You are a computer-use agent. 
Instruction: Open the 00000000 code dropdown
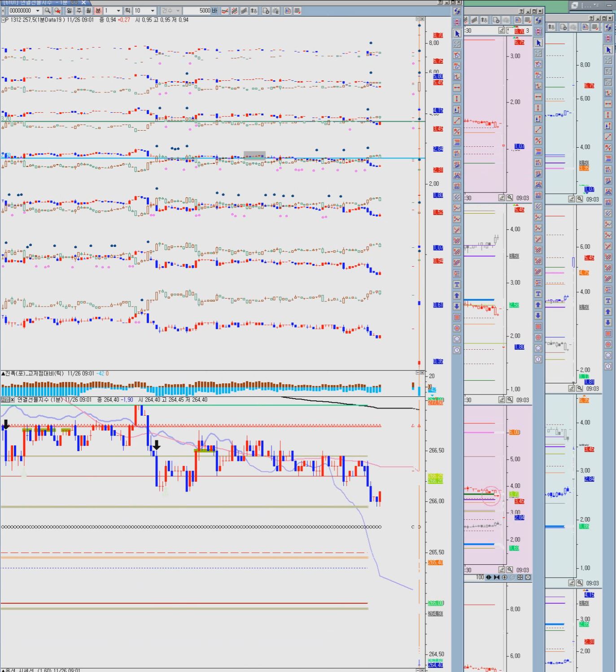(x=38, y=10)
